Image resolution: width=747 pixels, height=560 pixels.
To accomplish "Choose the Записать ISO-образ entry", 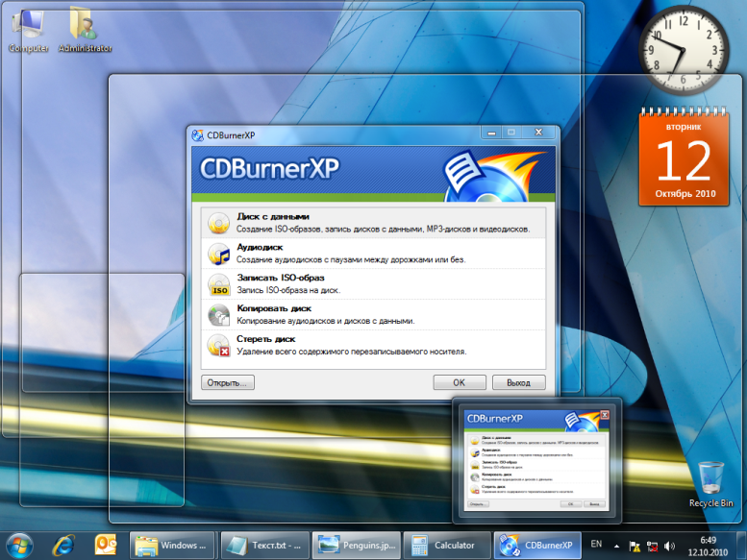I will point(373,284).
